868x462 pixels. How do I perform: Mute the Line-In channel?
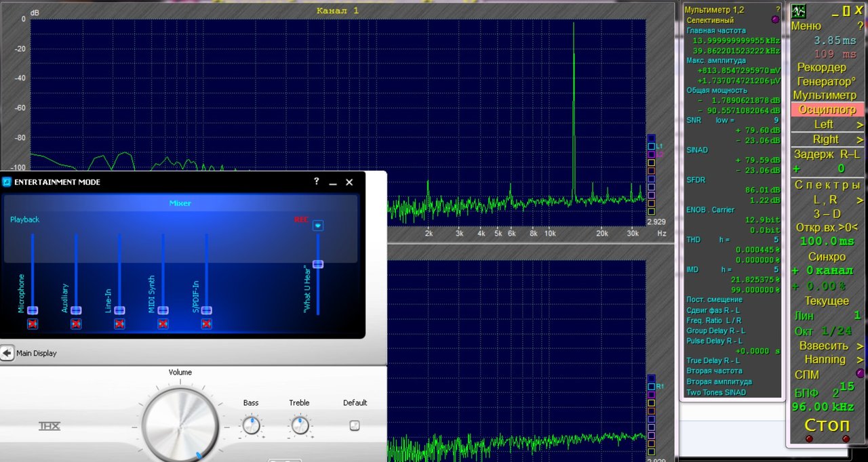119,324
